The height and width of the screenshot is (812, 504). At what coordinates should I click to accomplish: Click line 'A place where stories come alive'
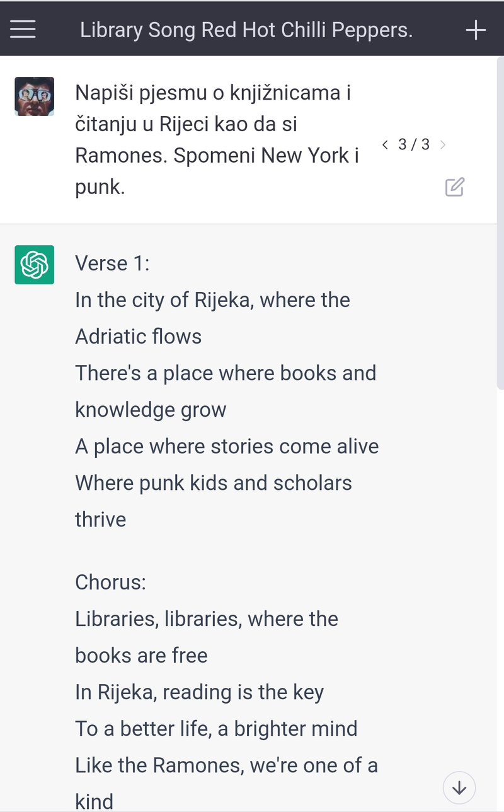pos(227,447)
